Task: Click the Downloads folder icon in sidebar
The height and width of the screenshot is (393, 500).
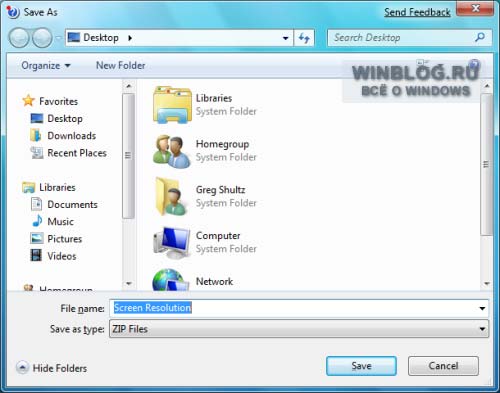Action: pyautogui.click(x=36, y=135)
